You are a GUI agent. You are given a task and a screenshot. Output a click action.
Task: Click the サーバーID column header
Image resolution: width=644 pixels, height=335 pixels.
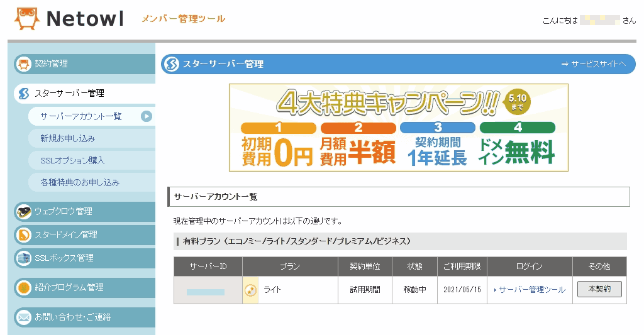(x=208, y=266)
